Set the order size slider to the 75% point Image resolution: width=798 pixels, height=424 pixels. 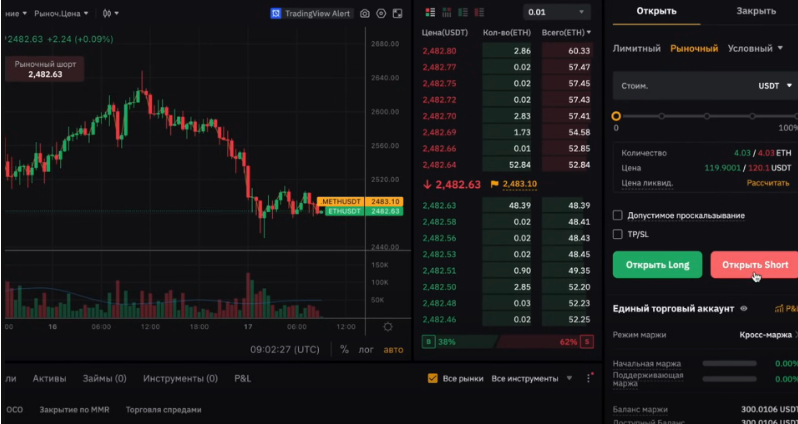pos(752,116)
